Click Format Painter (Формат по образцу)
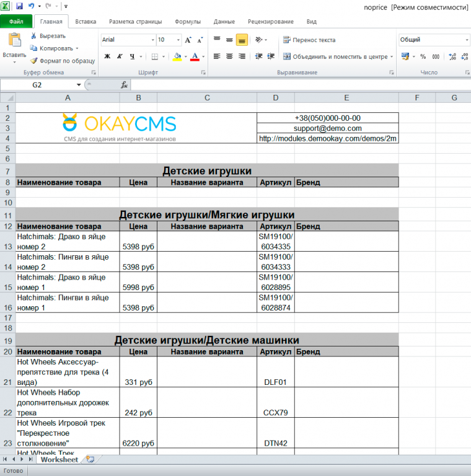The width and height of the screenshot is (471, 476). click(x=63, y=61)
